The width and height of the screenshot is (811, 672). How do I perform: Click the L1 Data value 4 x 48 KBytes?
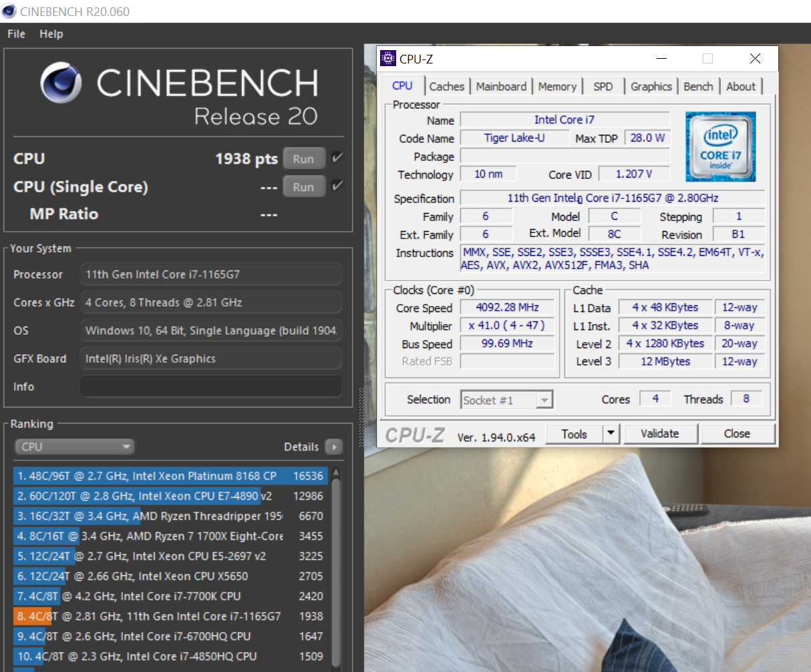[x=665, y=307]
